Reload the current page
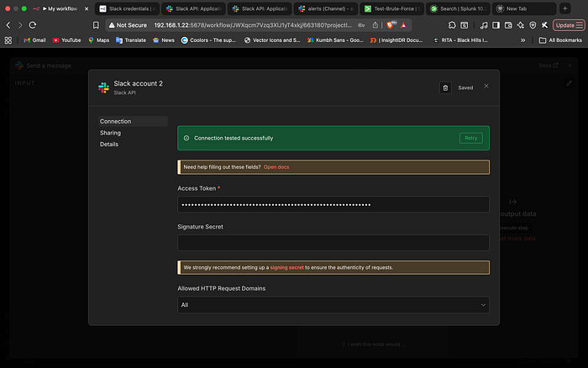This screenshot has width=588, height=368. (x=33, y=25)
